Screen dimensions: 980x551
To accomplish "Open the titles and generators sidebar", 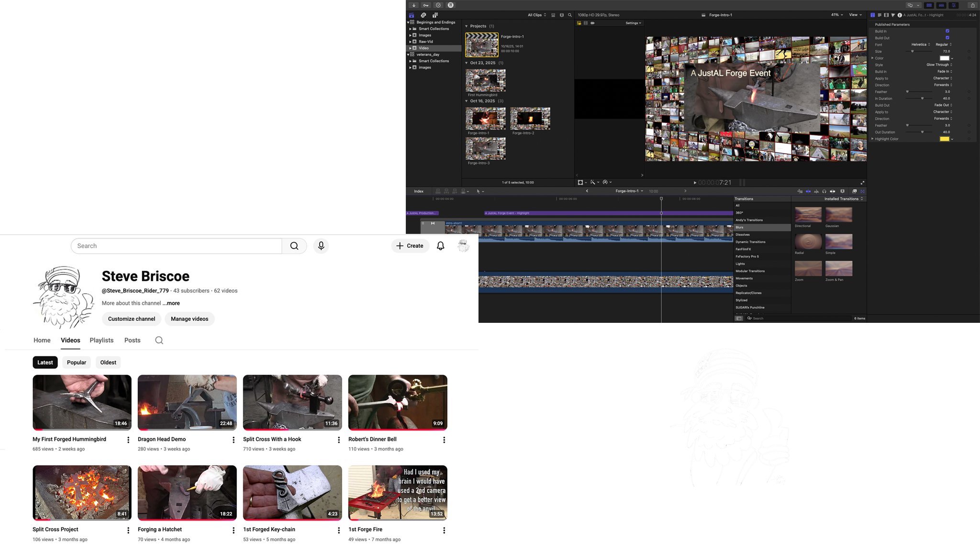I will [x=435, y=15].
